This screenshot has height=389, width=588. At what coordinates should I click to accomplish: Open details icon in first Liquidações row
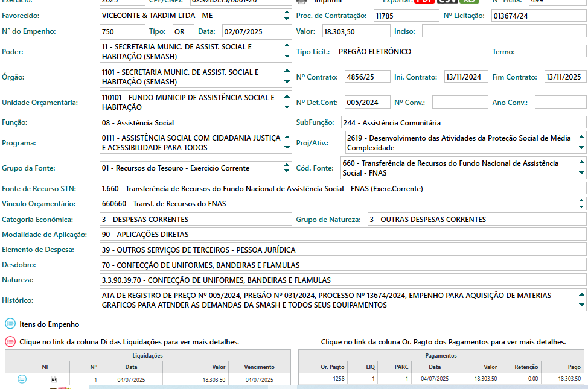pos(22,379)
